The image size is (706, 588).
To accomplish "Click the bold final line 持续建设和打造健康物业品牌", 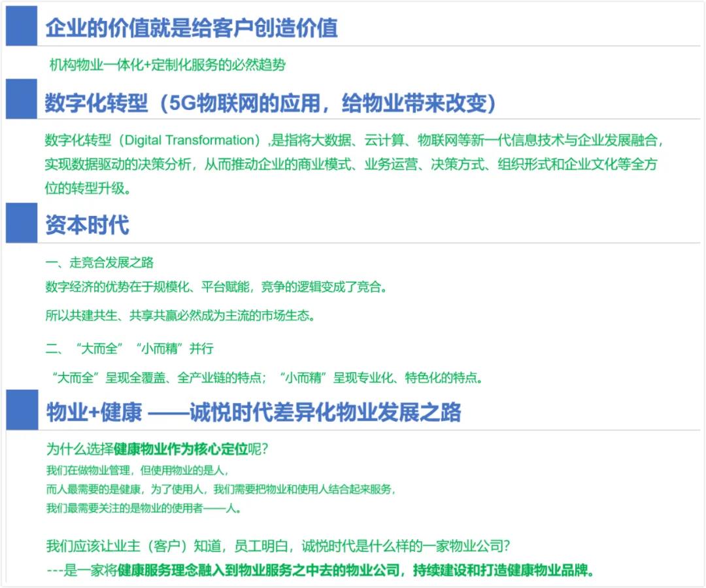I will tap(503, 570).
